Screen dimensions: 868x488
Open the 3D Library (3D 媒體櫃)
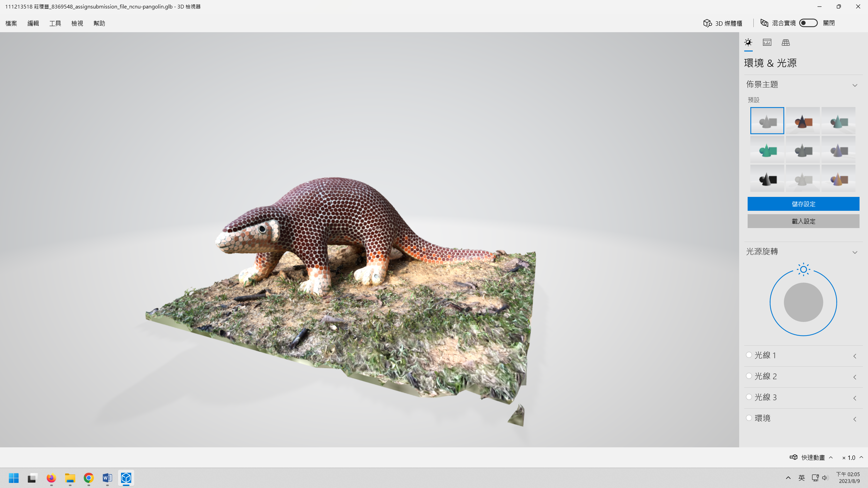(723, 23)
